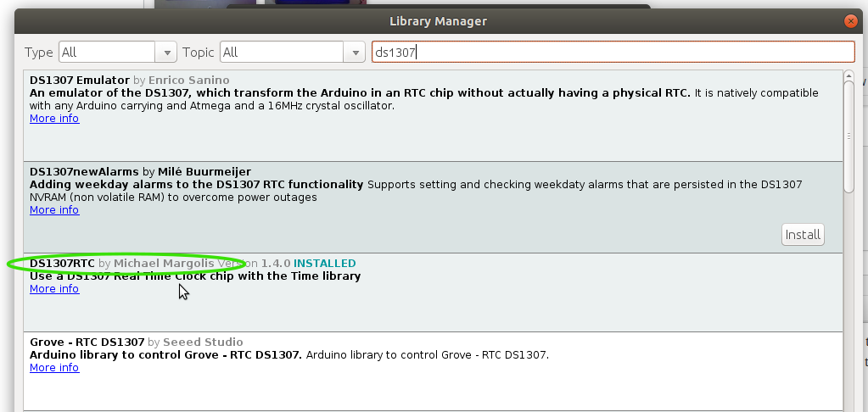Select the DS1307 Emulator library entry

point(80,81)
